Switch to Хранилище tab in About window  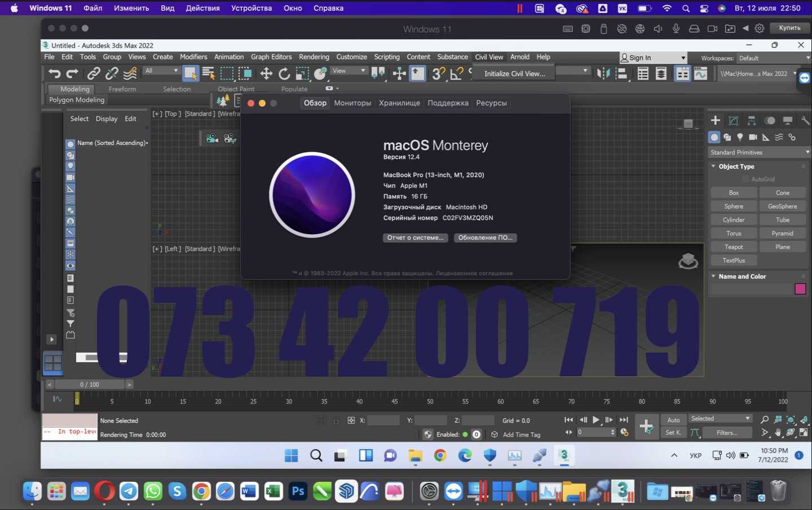399,103
